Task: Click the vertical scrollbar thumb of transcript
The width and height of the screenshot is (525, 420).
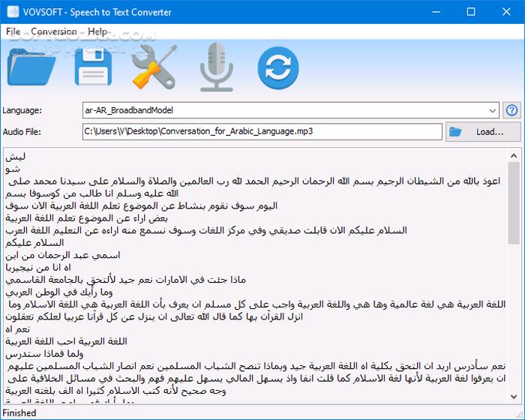Action: pos(514,203)
